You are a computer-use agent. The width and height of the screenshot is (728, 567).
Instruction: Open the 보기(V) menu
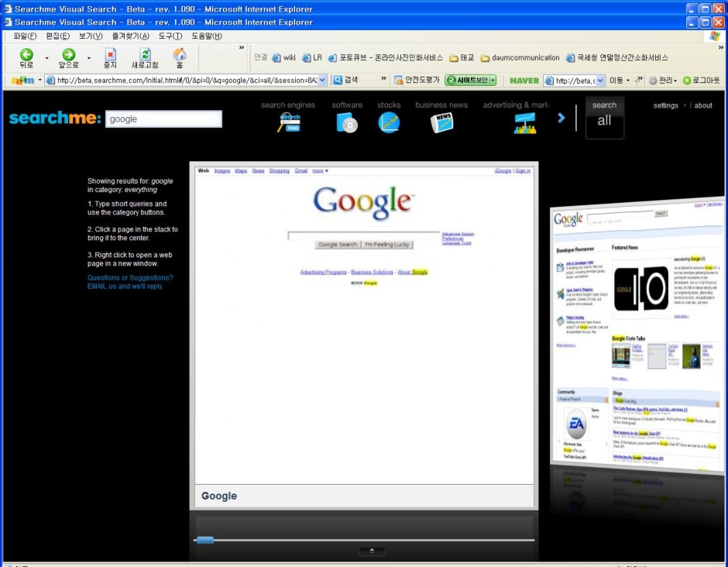[91, 36]
